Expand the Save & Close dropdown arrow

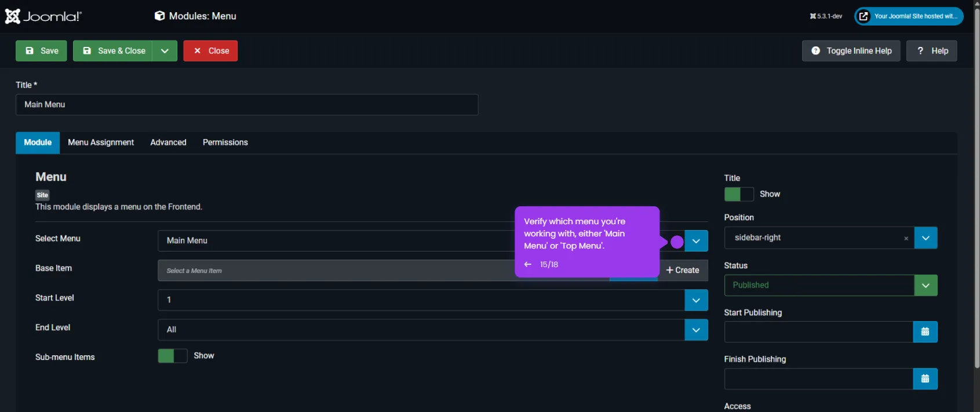pos(165,51)
